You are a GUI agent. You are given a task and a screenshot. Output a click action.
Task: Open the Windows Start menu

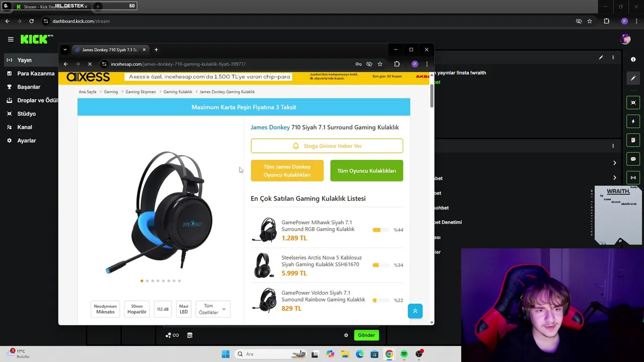point(225,354)
